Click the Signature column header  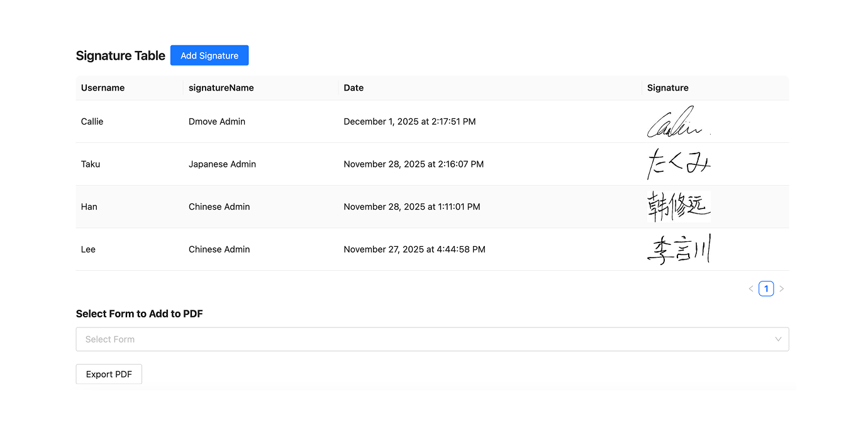(x=668, y=88)
